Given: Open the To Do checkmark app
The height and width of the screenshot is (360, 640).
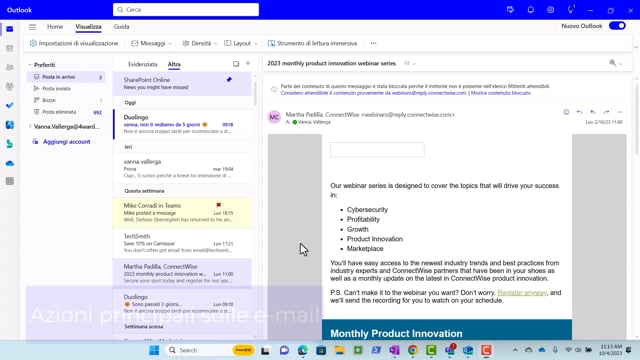Looking at the screenshot, I should [x=10, y=105].
